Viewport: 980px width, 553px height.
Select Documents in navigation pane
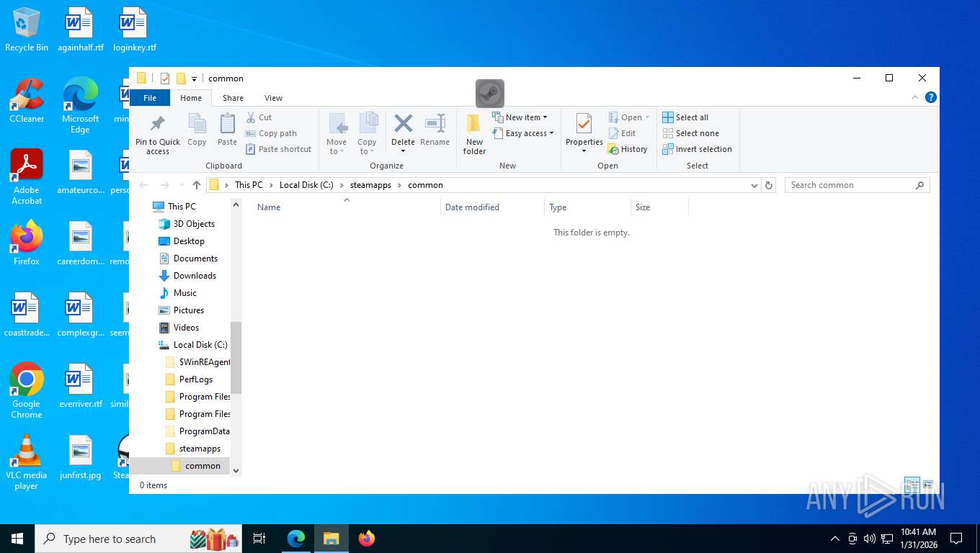[195, 258]
